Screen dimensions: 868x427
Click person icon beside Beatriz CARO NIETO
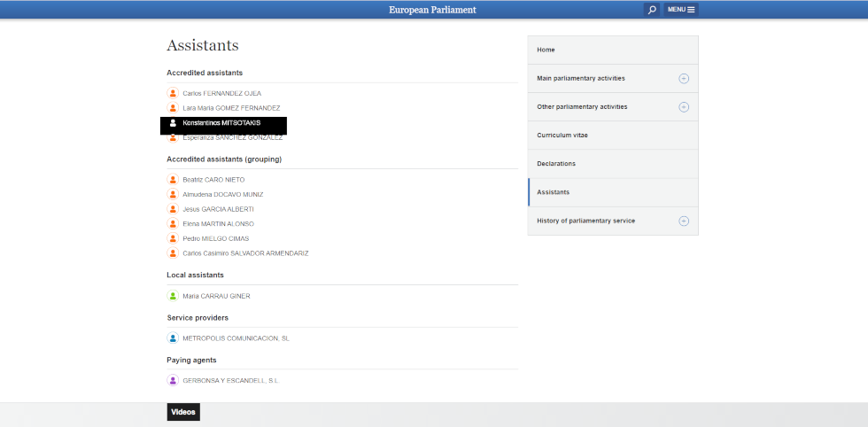173,180
